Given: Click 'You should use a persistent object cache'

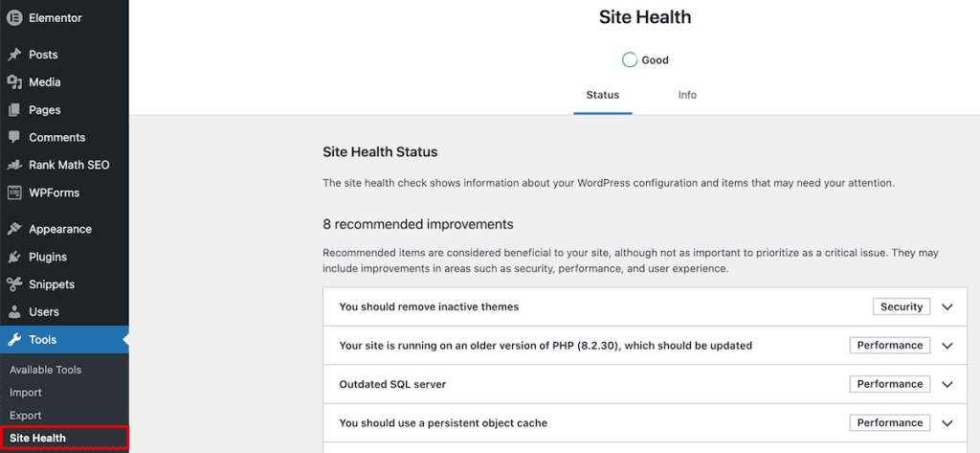Looking at the screenshot, I should coord(443,423).
